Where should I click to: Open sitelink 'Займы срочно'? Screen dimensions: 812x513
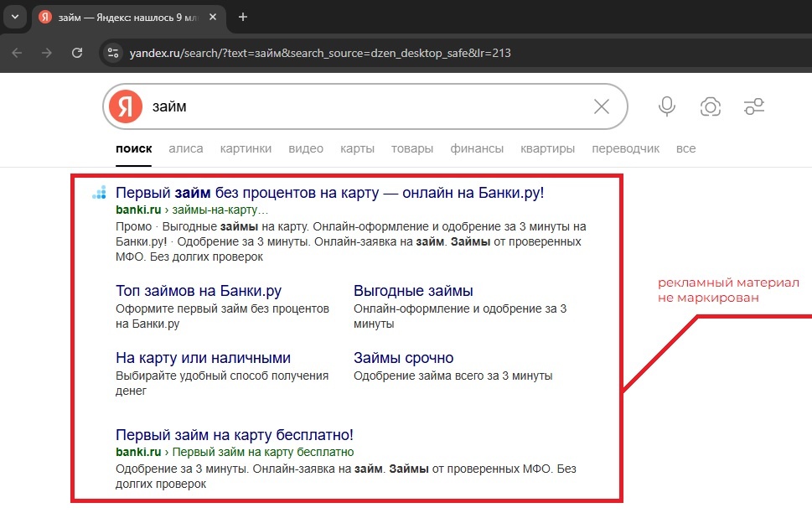coord(403,358)
